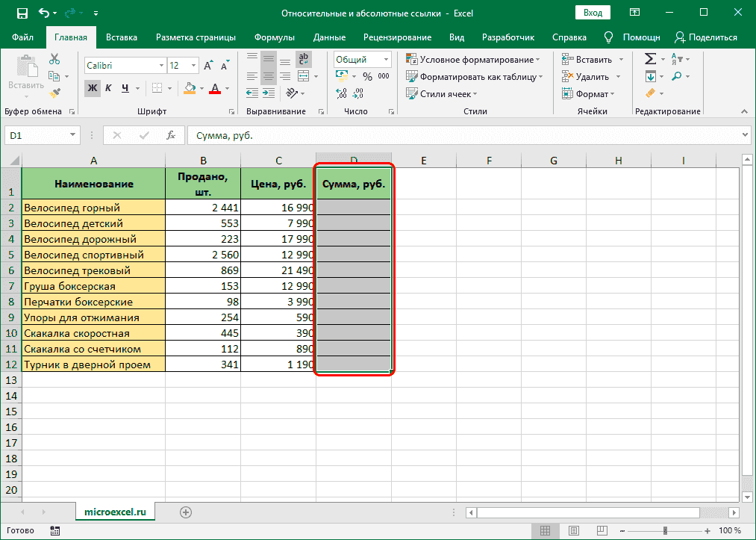Click the Percent Style icon
756x540 pixels.
(367, 76)
